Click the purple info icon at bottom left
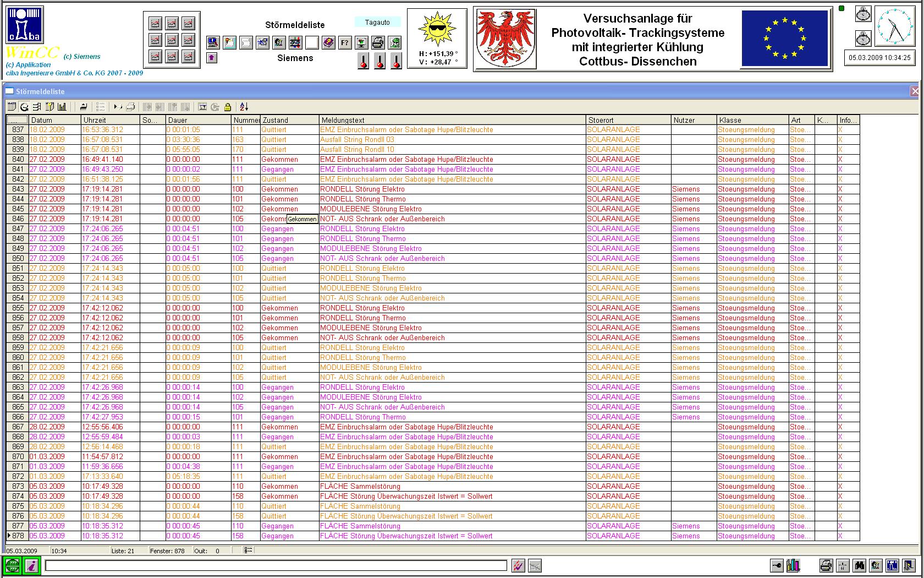924x578 pixels. click(31, 565)
